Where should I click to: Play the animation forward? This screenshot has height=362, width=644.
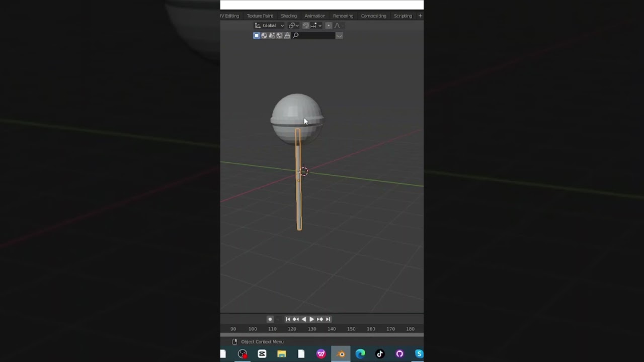[x=311, y=319]
